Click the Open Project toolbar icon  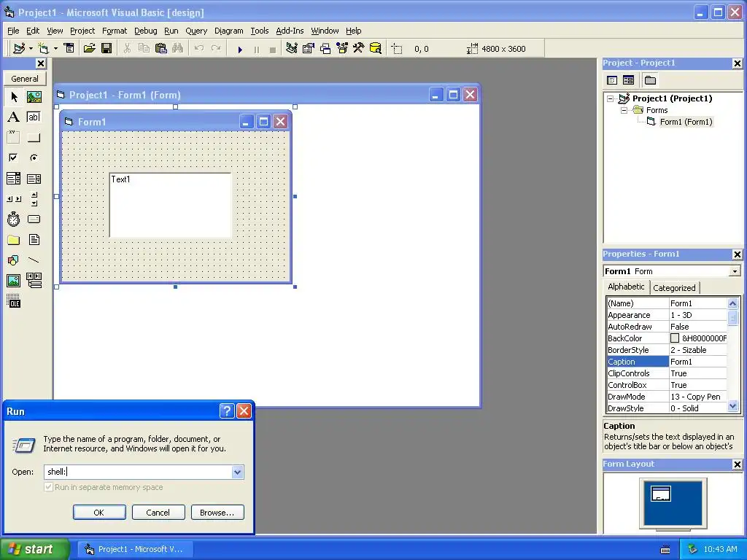coord(89,48)
